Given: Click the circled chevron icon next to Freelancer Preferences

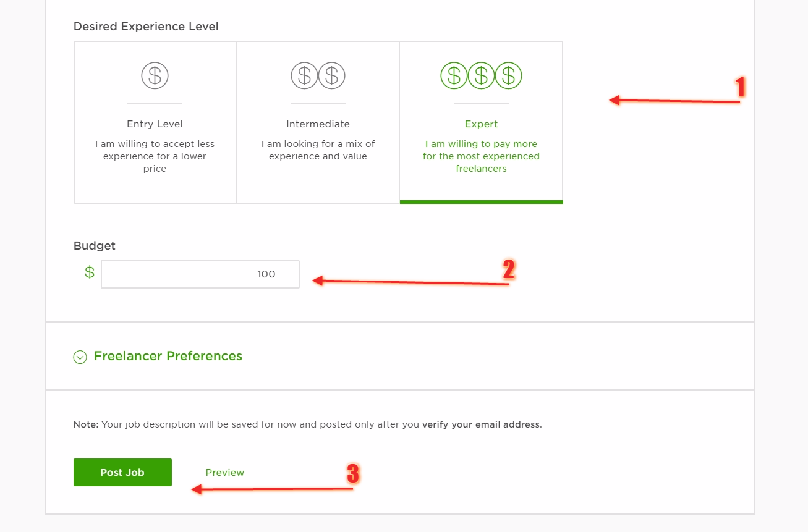Looking at the screenshot, I should click(80, 357).
